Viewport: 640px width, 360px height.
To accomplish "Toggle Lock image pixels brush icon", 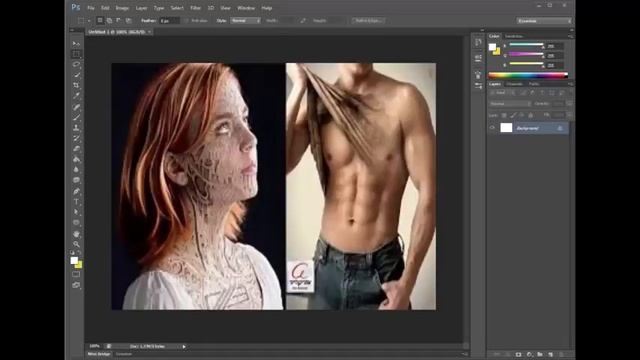I will tap(513, 116).
